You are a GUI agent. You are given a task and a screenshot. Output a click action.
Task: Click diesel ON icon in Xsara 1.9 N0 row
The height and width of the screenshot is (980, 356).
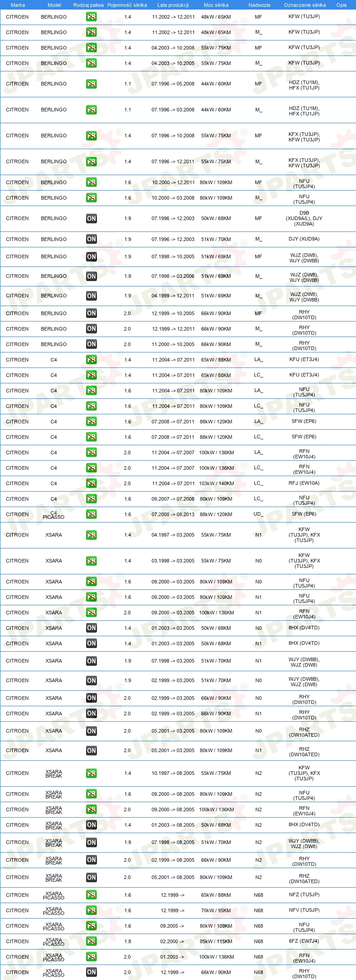pyautogui.click(x=92, y=681)
